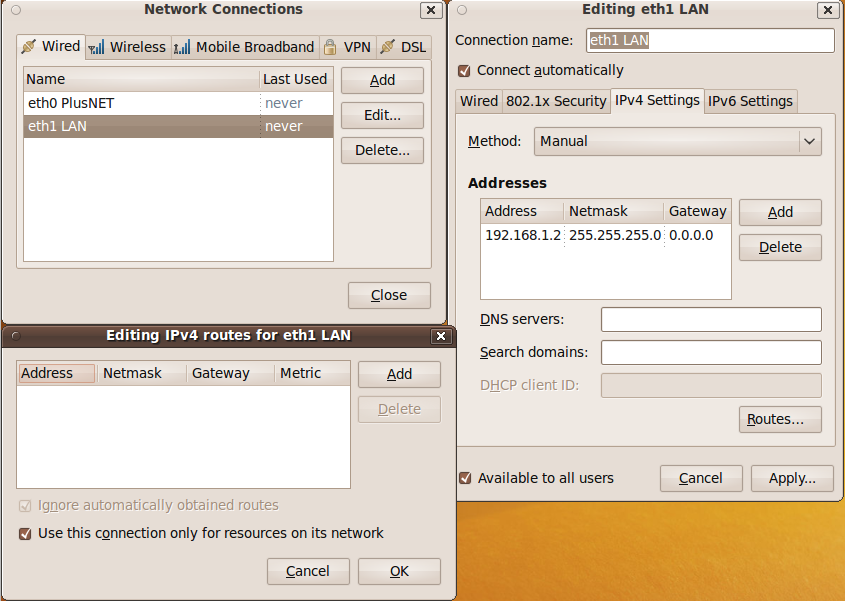The image size is (845, 601).
Task: Click Cancel in the IPv4 routes dialog
Action: point(308,571)
